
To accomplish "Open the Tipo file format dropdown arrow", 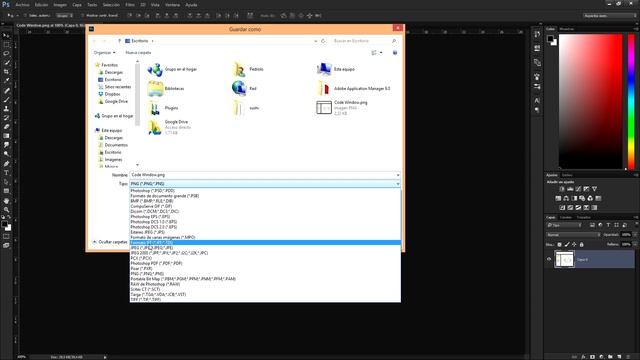I will (398, 184).
